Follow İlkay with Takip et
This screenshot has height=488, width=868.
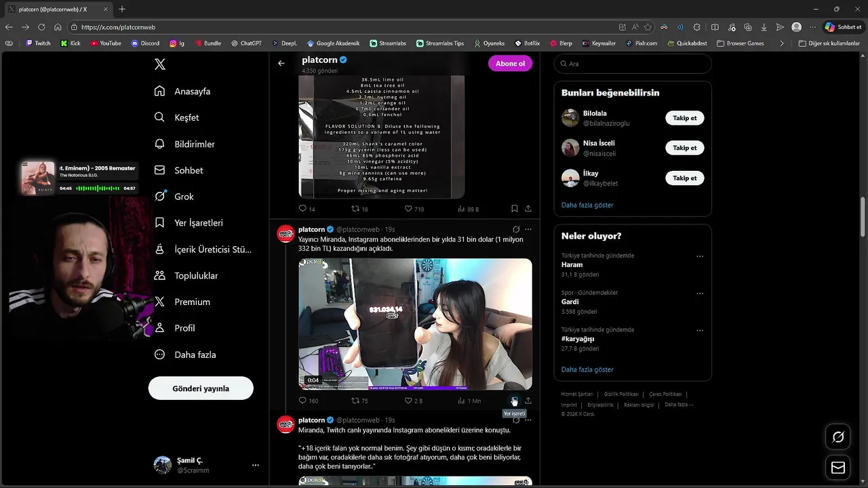(684, 178)
